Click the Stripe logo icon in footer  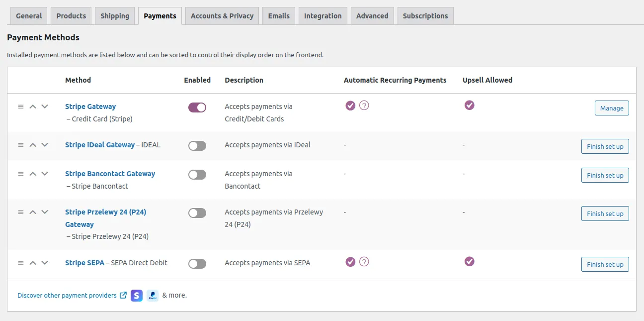[137, 296]
